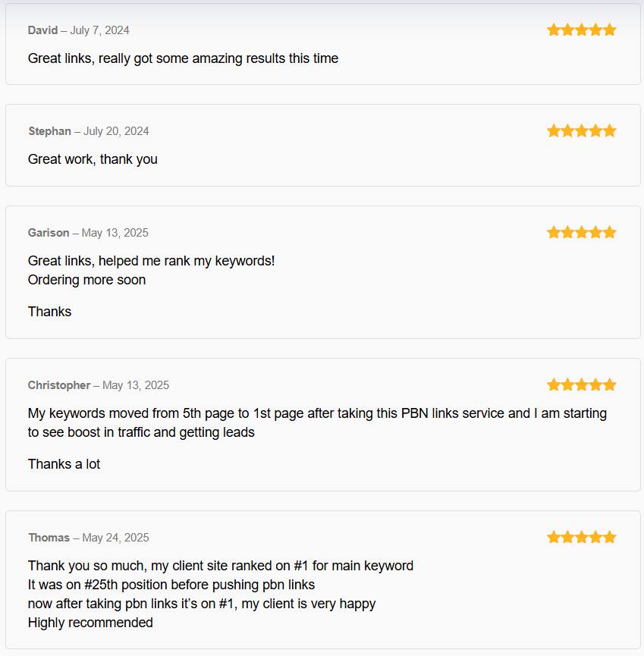Click the "Ordering more soon" line
This screenshot has width=644, height=656.
86,280
